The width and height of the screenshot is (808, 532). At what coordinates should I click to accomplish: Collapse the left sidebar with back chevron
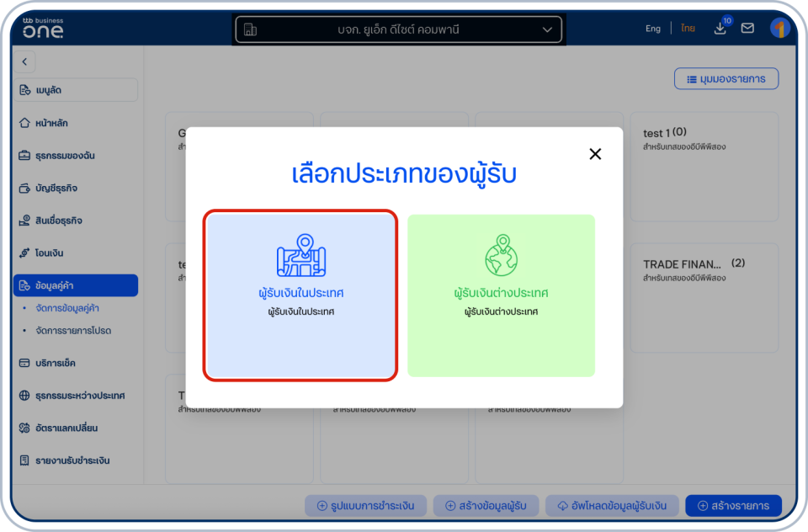click(x=24, y=61)
